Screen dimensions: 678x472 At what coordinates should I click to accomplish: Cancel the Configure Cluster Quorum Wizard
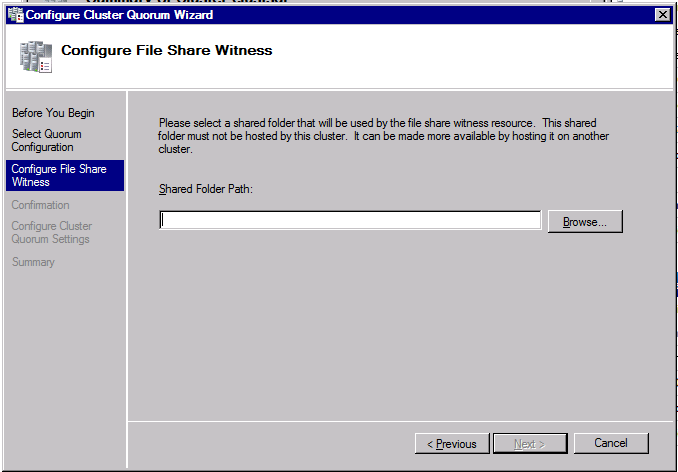tap(611, 443)
